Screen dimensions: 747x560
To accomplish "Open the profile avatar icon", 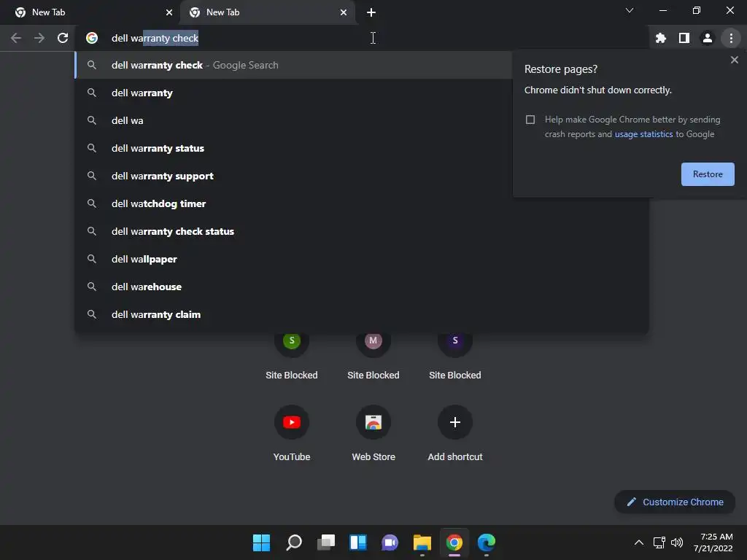I will click(x=708, y=38).
